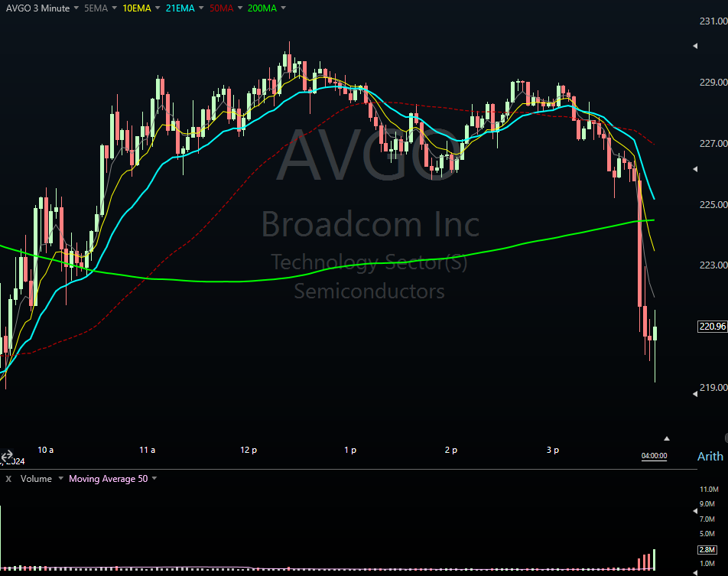Click the 231.00 price axis label
Screen dimensions: 728x576
click(x=713, y=21)
